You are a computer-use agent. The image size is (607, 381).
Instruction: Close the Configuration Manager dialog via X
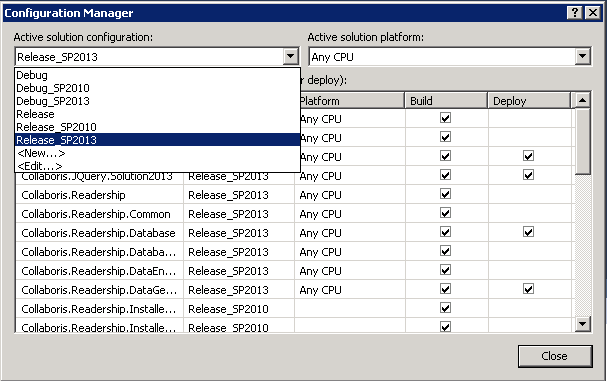click(593, 13)
